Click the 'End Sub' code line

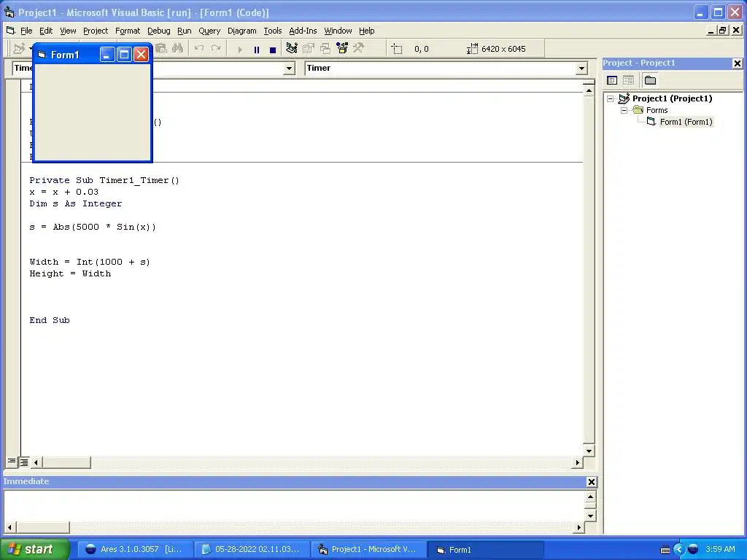tap(50, 320)
